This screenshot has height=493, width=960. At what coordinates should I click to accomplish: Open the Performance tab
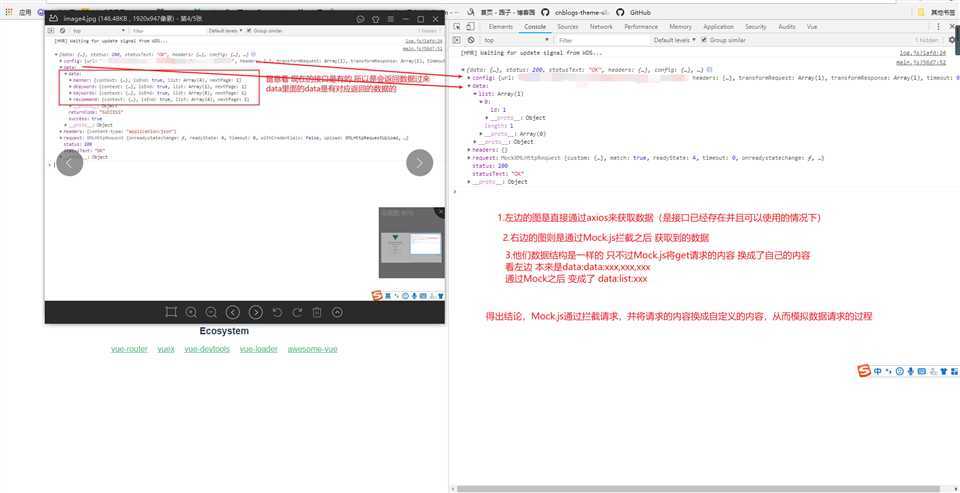click(641, 27)
